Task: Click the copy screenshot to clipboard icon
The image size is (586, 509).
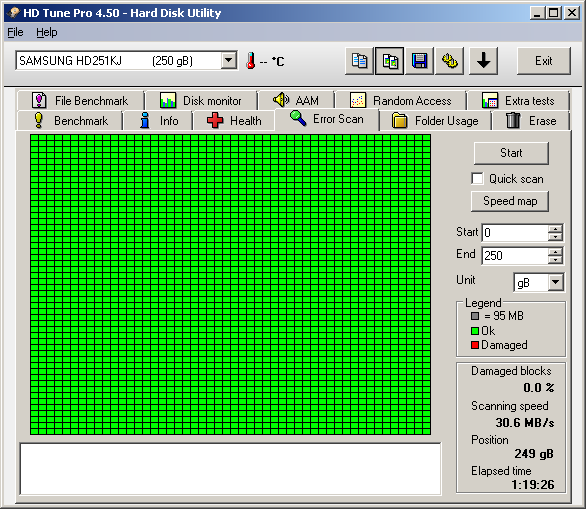Action: click(x=389, y=61)
